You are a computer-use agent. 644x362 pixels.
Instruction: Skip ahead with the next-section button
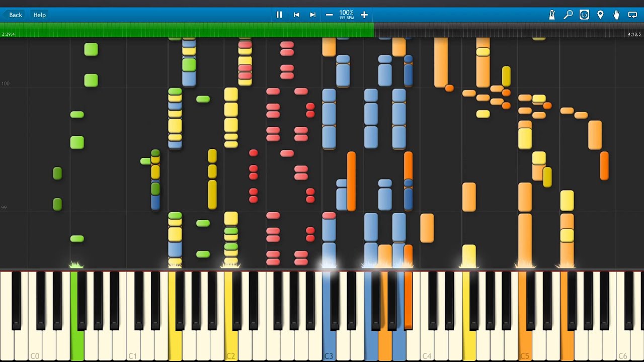coord(312,15)
